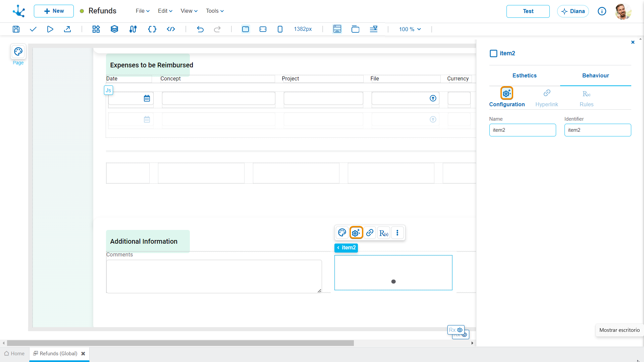Click the Comments text area

pyautogui.click(x=214, y=277)
